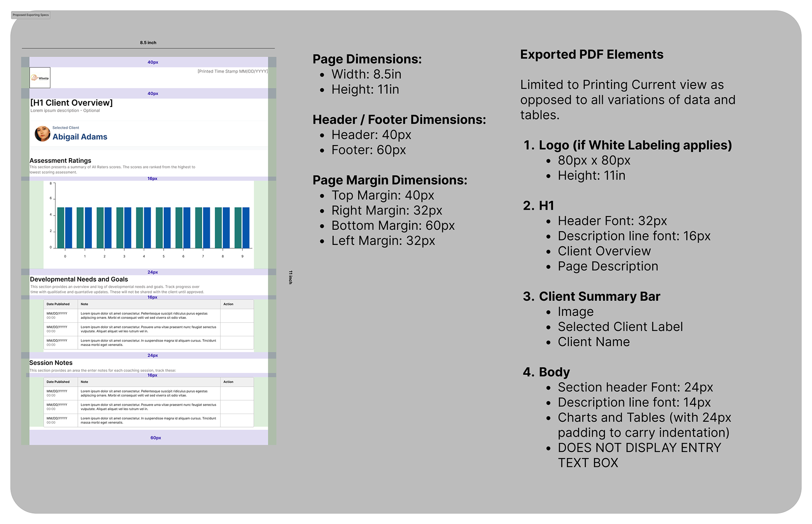Screen dimensions: 812x524
Task: Click the '11 inch' vertical height label
Action: (291, 277)
